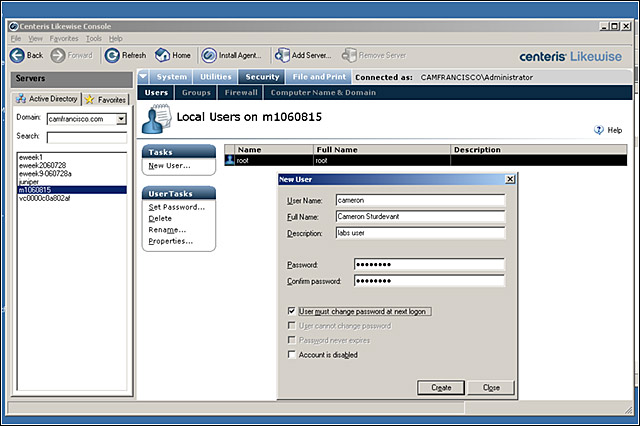Switch to the Utilities tab
The width and height of the screenshot is (640, 426).
(x=216, y=77)
